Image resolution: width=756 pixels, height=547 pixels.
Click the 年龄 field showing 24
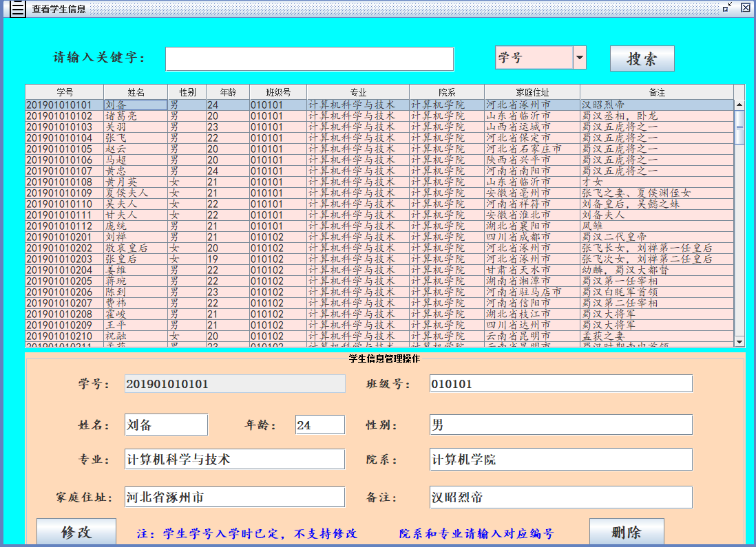click(320, 425)
